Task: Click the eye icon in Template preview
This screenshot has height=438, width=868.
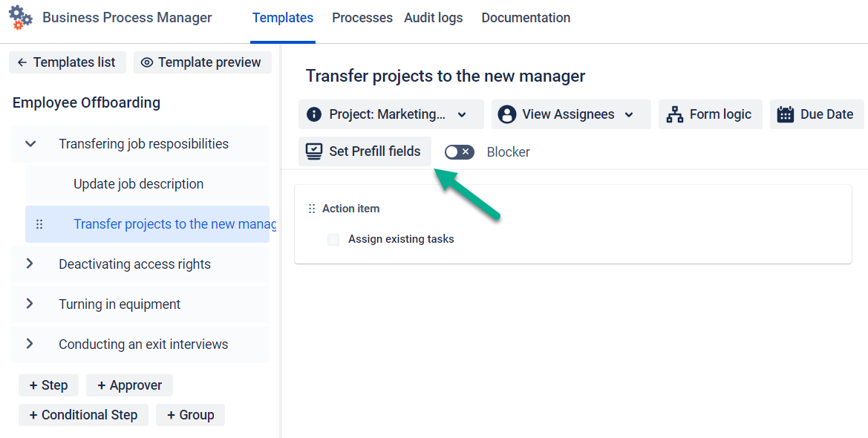Action: (x=147, y=62)
